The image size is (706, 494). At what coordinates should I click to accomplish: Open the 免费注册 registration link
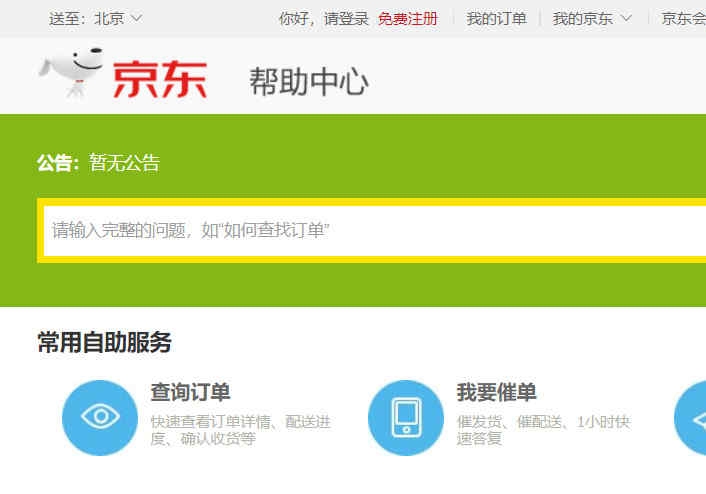tap(407, 18)
